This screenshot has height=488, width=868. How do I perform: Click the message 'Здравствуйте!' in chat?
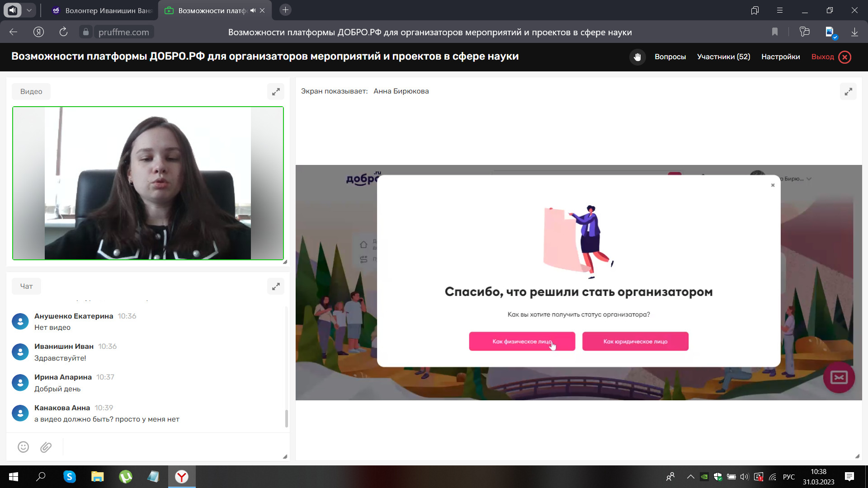point(60,358)
